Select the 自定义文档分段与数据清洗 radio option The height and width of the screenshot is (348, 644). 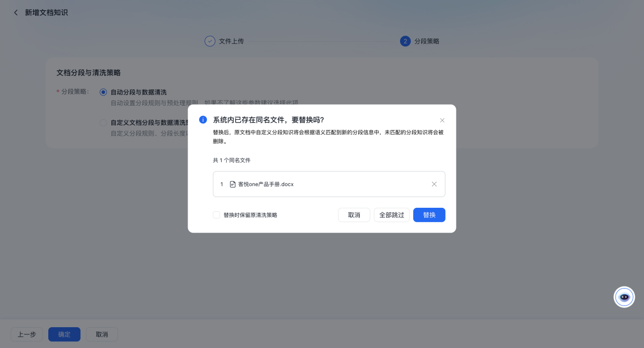tap(103, 122)
